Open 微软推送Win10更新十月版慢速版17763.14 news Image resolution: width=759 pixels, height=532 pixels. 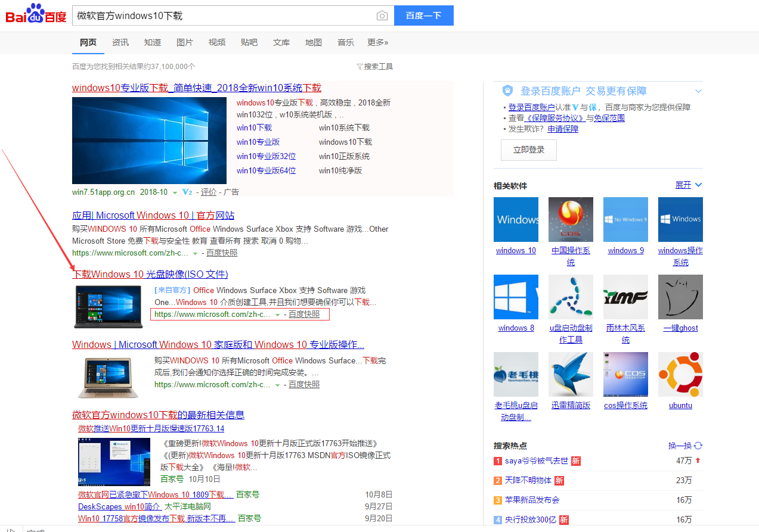tap(151, 428)
